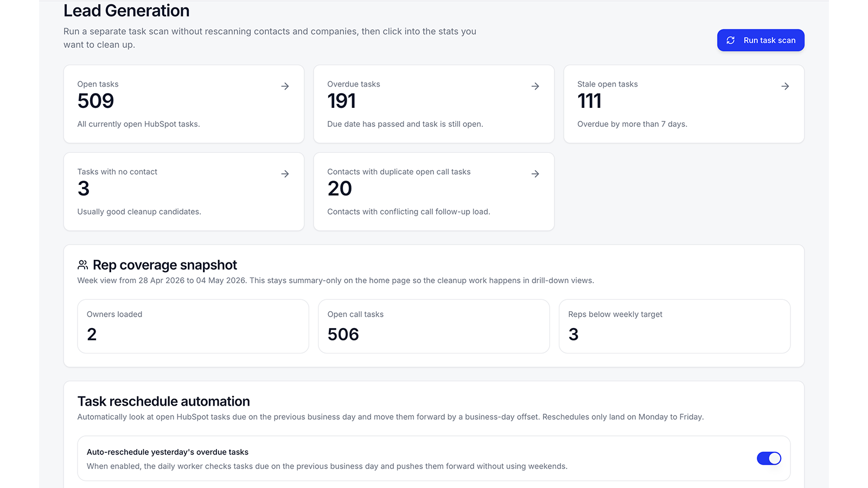The width and height of the screenshot is (868, 488).
Task: Open Contacts with duplicate open call tasks card
Action: (x=434, y=191)
